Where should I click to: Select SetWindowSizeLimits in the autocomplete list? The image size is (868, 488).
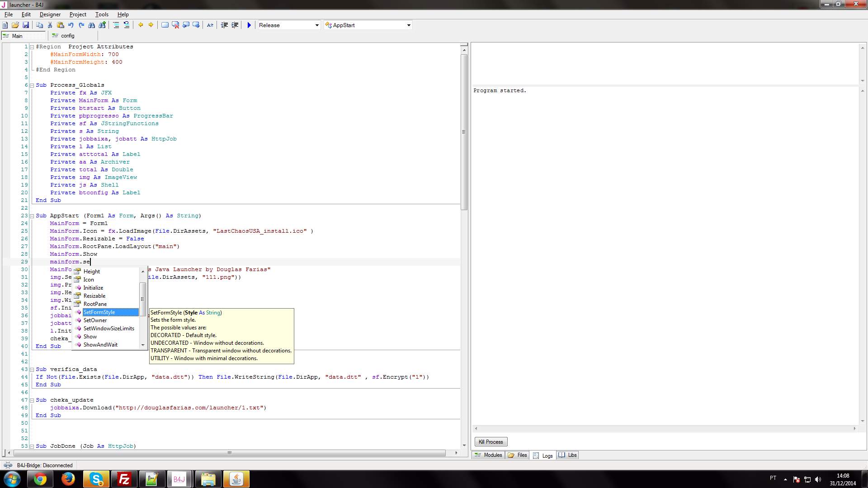[x=108, y=328]
